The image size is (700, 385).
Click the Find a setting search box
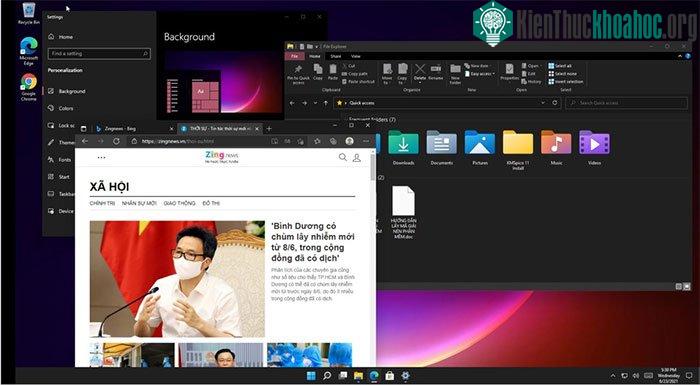[x=99, y=54]
